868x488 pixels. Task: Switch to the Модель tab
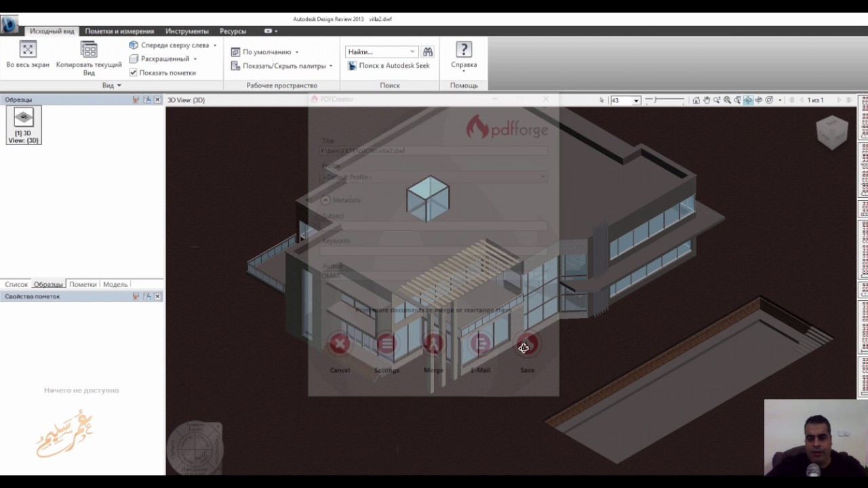click(x=115, y=285)
